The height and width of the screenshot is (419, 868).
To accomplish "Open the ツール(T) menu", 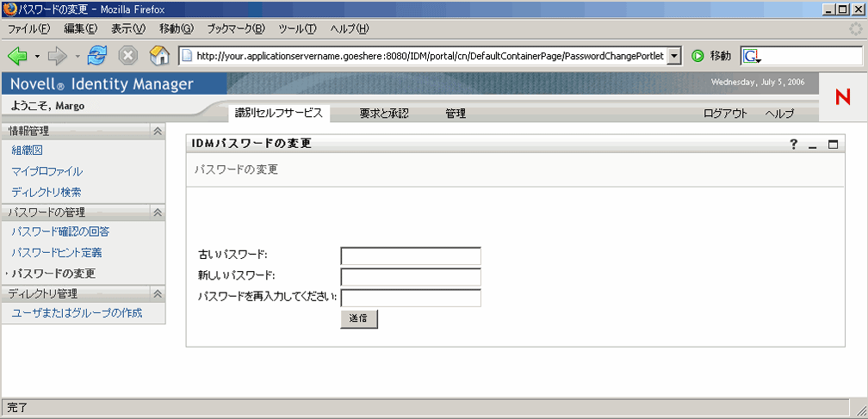I will [x=297, y=28].
